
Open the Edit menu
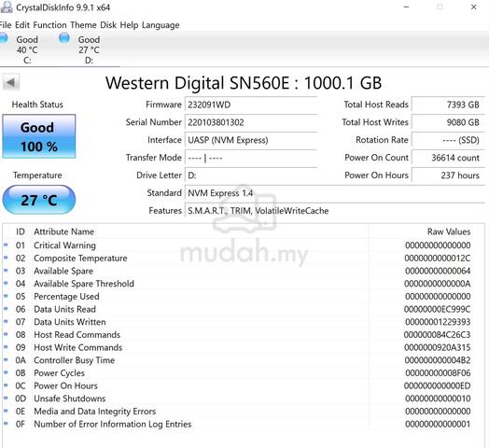tap(22, 25)
